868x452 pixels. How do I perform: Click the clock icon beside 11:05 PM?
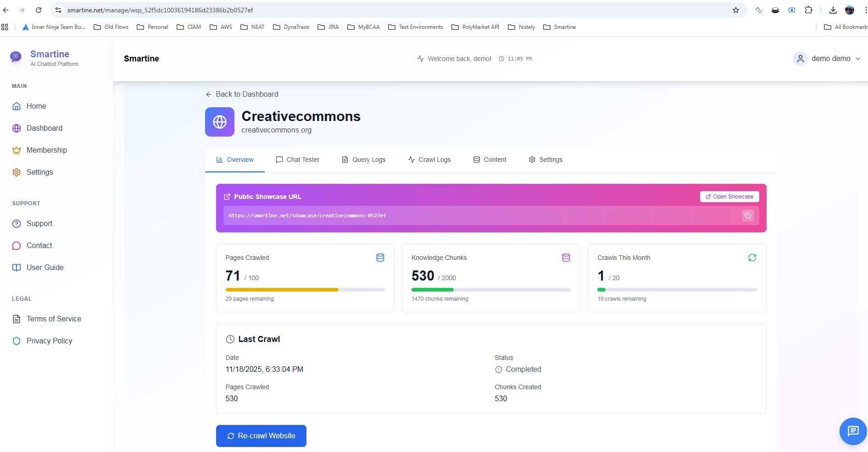click(501, 59)
